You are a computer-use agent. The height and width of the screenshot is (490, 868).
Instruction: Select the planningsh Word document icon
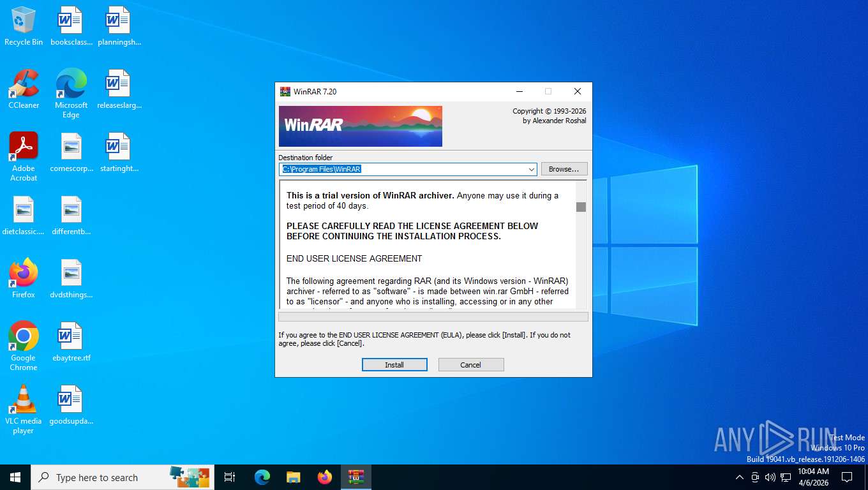pos(119,26)
